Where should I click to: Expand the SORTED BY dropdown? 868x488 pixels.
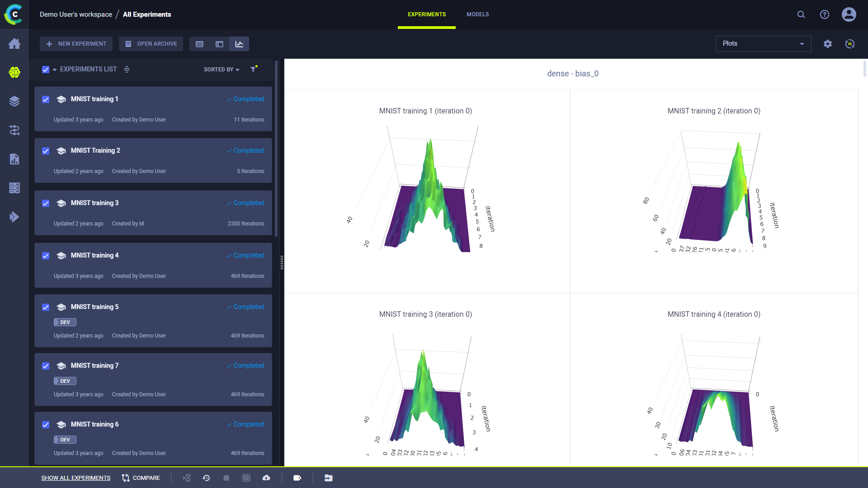point(221,69)
